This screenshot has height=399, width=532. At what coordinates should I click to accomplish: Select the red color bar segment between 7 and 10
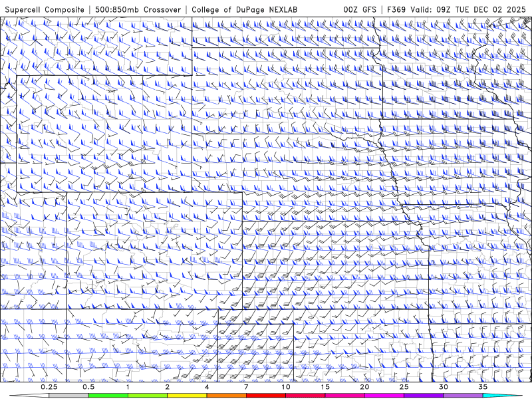[265, 396]
